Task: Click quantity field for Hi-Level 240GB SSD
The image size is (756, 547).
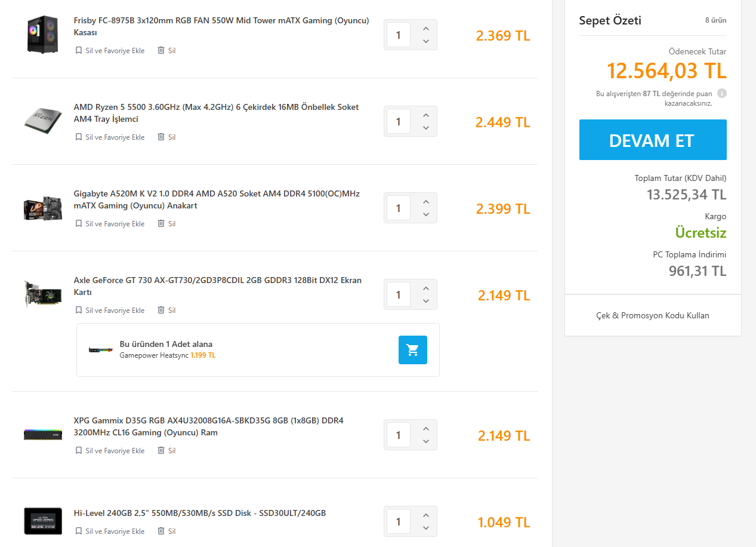Action: [x=399, y=522]
